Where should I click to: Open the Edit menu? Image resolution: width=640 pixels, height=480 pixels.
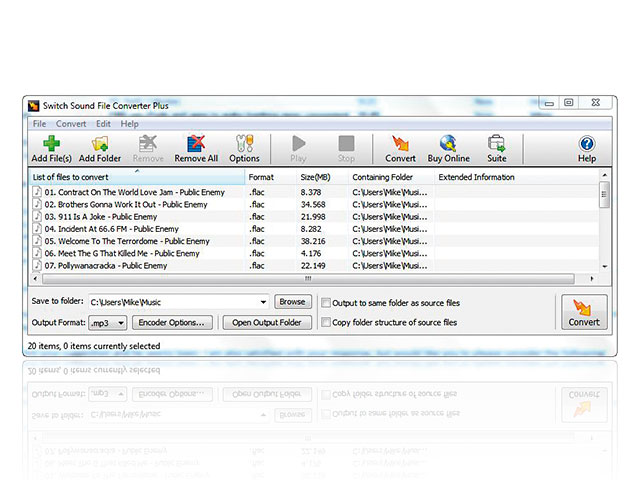(103, 124)
